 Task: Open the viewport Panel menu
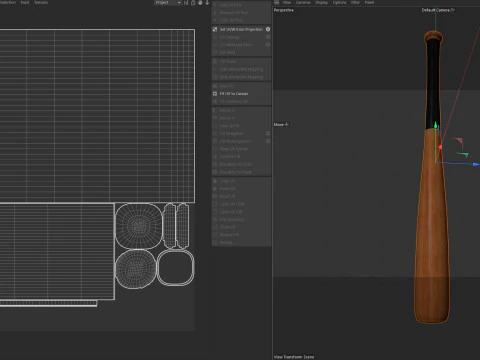click(369, 2)
